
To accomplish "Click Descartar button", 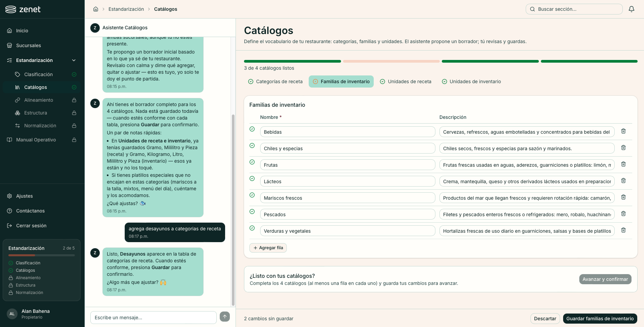I will (x=545, y=319).
